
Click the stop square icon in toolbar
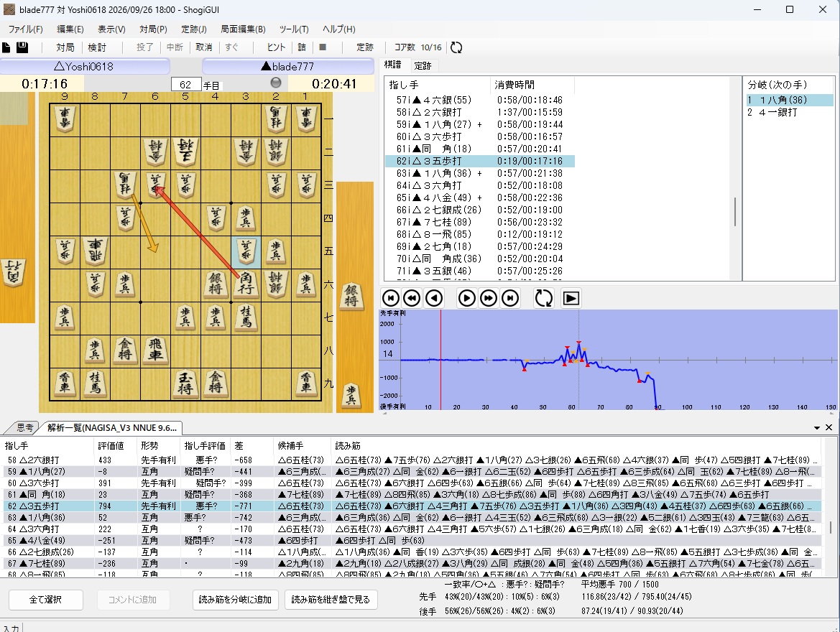pos(323,47)
